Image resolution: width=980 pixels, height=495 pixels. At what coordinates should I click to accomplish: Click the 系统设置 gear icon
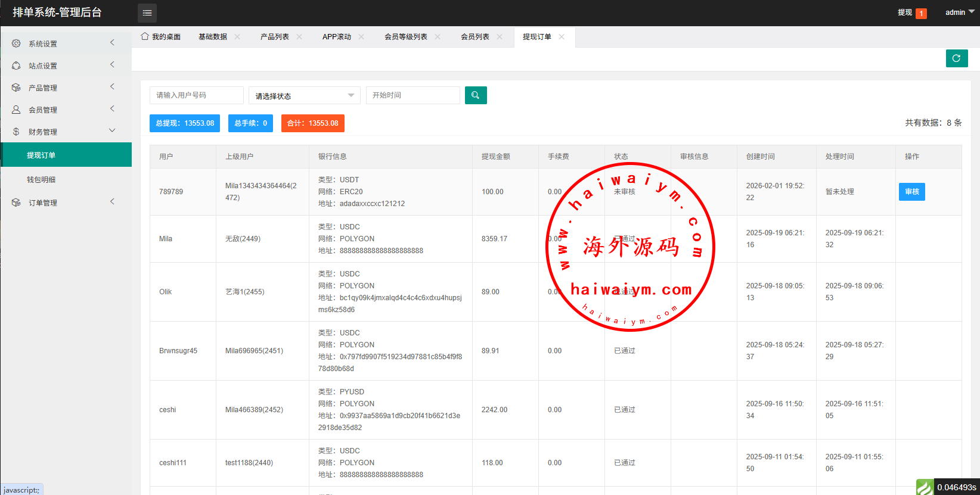(16, 43)
